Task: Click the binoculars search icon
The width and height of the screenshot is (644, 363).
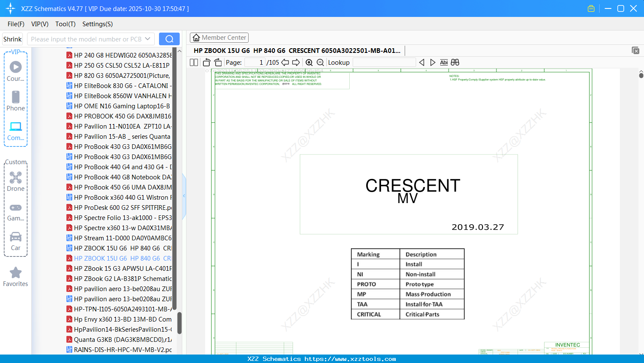Action: tap(455, 62)
